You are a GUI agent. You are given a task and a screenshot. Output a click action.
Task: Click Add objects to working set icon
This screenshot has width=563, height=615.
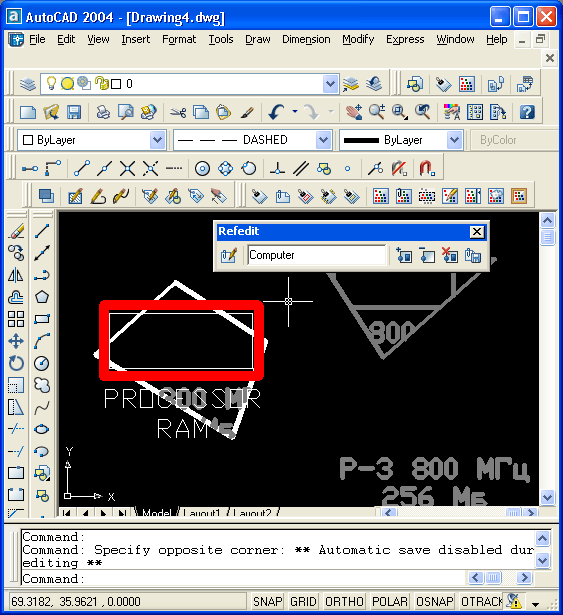point(404,255)
